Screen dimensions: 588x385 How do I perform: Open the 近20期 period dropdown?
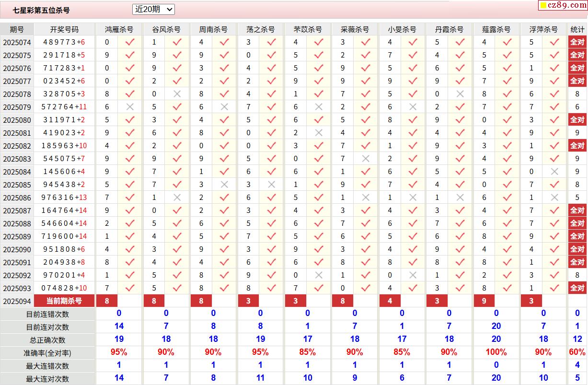click(153, 9)
